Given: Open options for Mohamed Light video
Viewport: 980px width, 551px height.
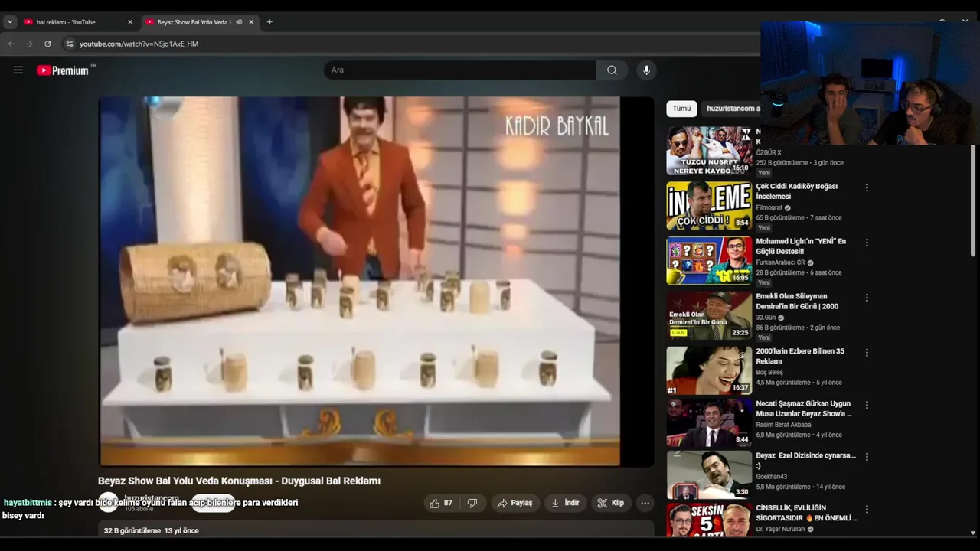Looking at the screenshot, I should coord(867,243).
